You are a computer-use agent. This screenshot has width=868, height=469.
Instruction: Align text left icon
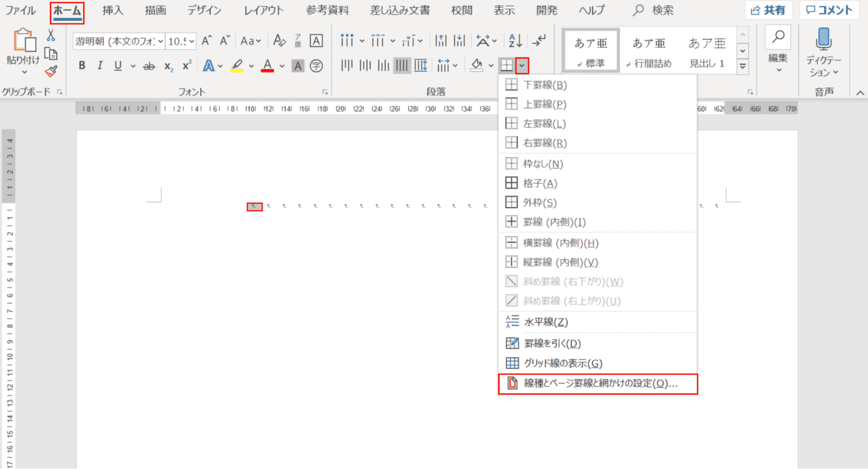pyautogui.click(x=347, y=66)
